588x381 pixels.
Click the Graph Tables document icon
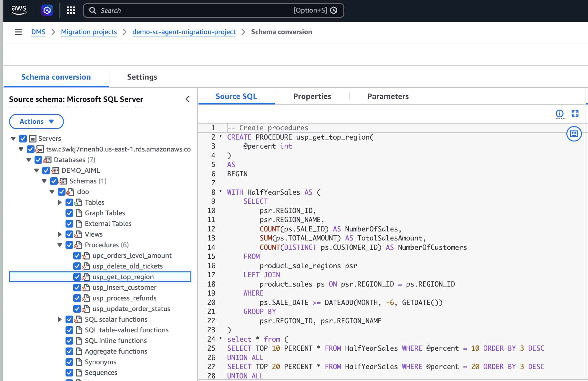click(79, 213)
